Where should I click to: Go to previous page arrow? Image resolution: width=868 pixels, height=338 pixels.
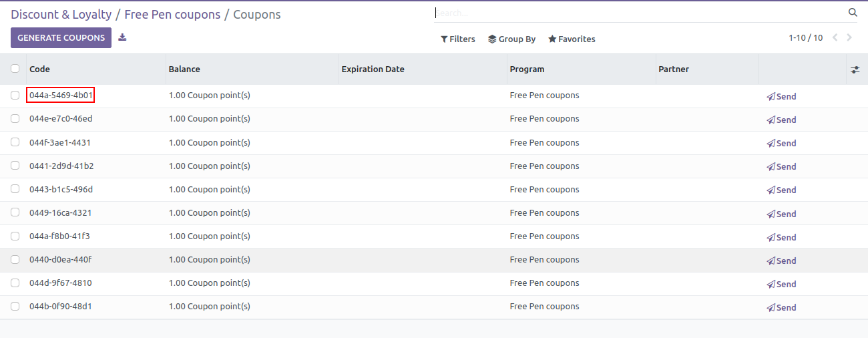(x=835, y=38)
